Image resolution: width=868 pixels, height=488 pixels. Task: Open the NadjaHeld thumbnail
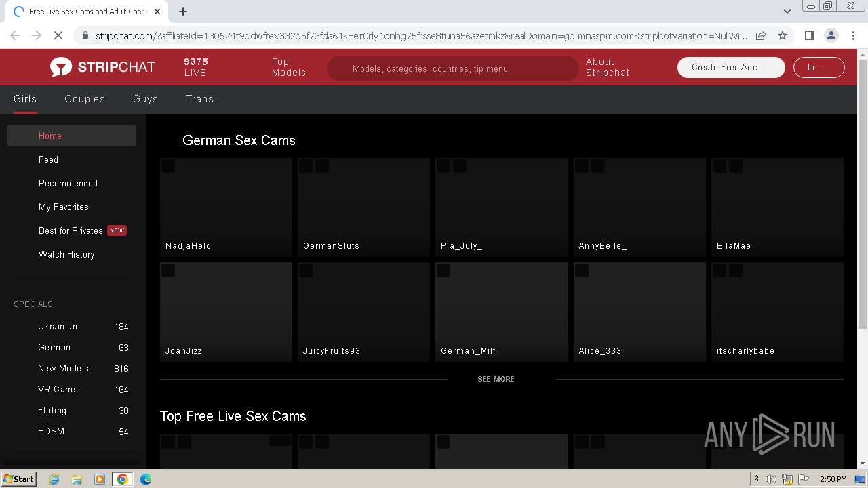pos(226,207)
